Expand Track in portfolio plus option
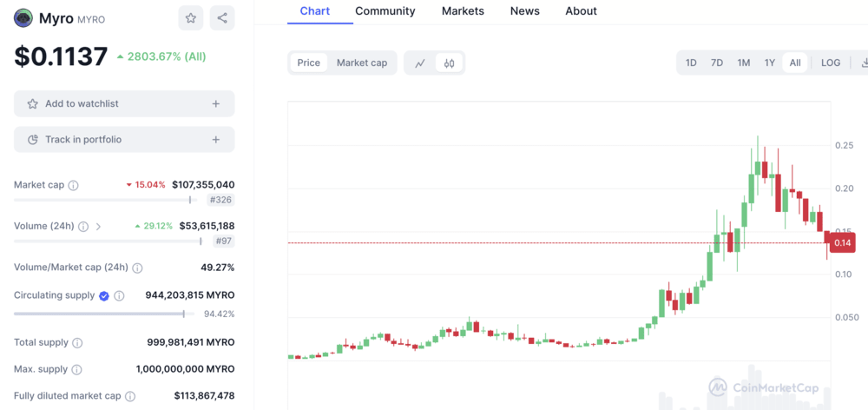The height and width of the screenshot is (410, 868). (x=216, y=139)
